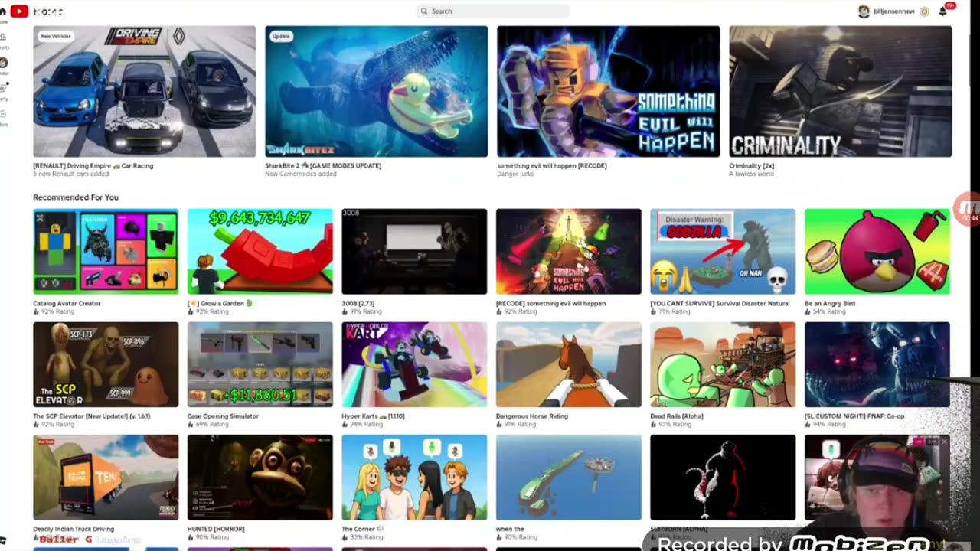
Task: Open the notifications bell icon
Action: pyautogui.click(x=943, y=11)
